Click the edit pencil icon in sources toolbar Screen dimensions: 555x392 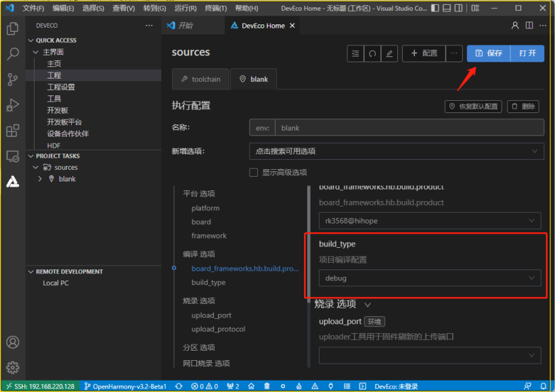(x=388, y=53)
